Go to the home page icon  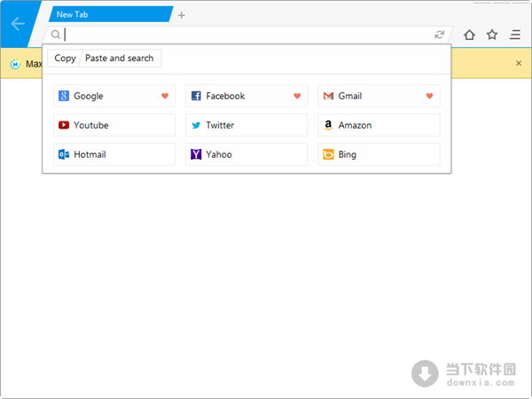coord(469,35)
